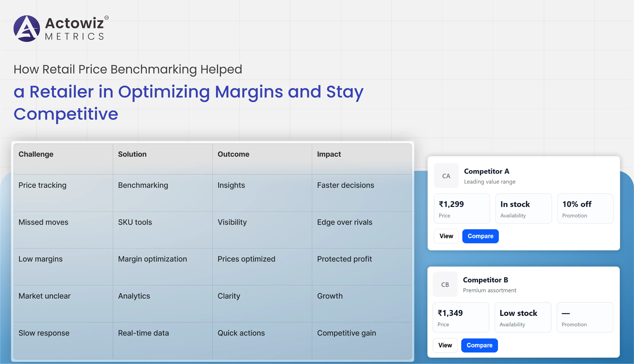Click the Challenge column header
Screen dimensions: 634x364
pyautogui.click(x=36, y=154)
